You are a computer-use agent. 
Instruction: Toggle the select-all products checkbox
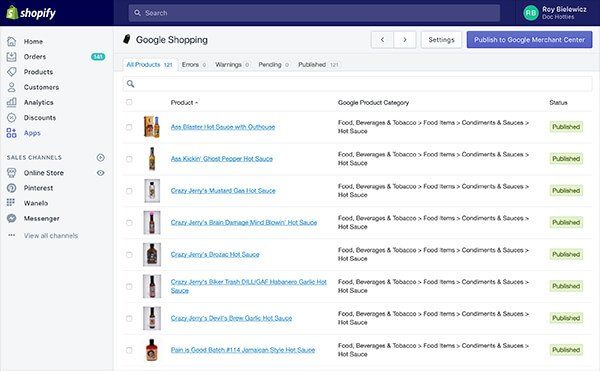tap(129, 102)
